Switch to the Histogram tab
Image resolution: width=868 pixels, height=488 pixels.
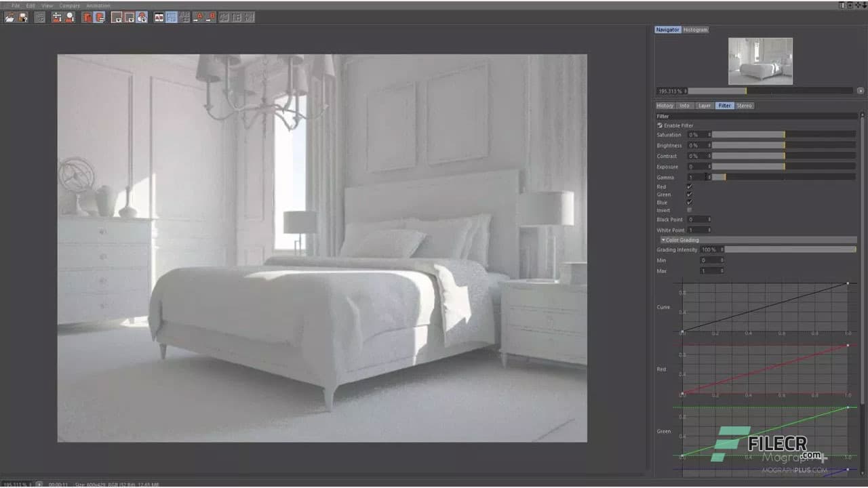695,29
